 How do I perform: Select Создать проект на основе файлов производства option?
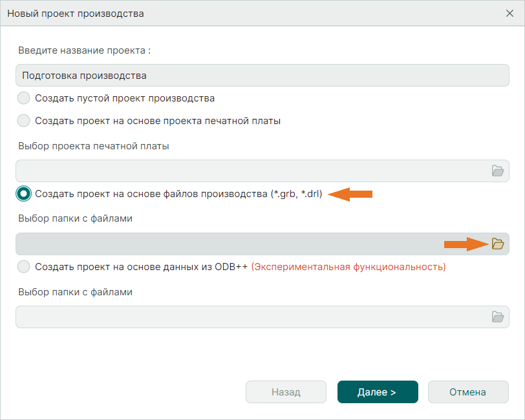pyautogui.click(x=23, y=193)
